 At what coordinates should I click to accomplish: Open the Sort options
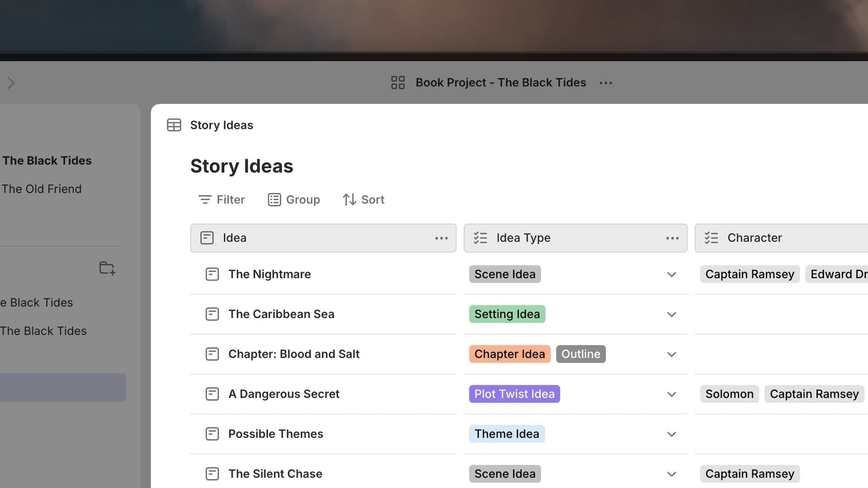point(363,200)
